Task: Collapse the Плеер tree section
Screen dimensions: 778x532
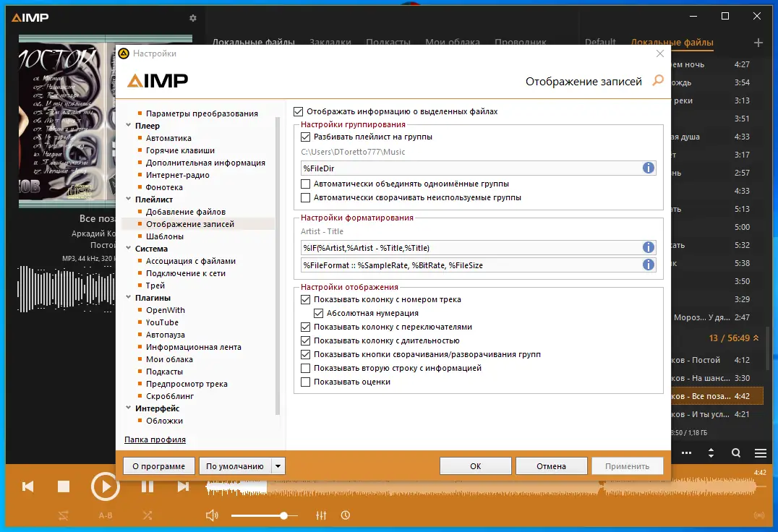Action: pyautogui.click(x=129, y=126)
